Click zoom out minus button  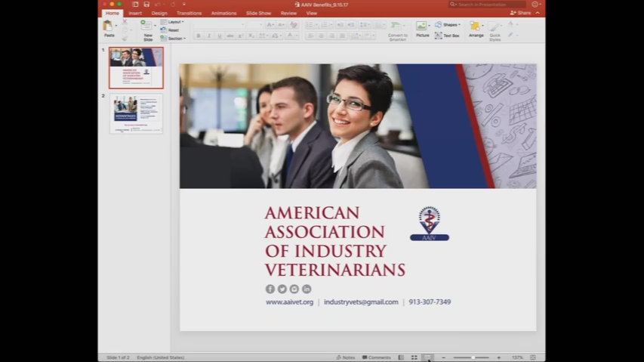(444, 357)
